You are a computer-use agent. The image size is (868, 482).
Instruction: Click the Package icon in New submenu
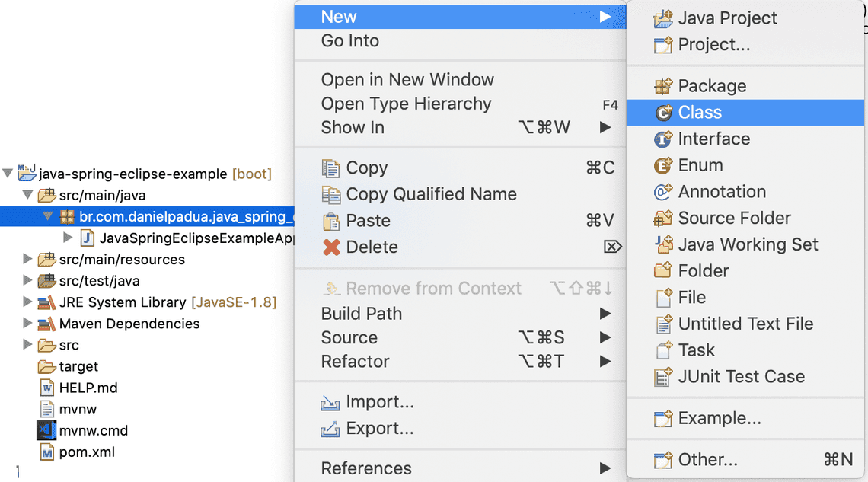coord(663,86)
